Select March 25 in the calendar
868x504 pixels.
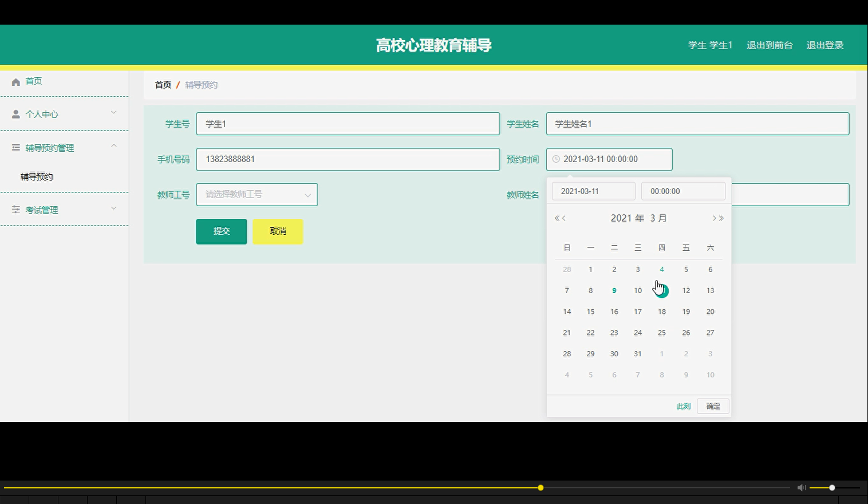coord(662,333)
